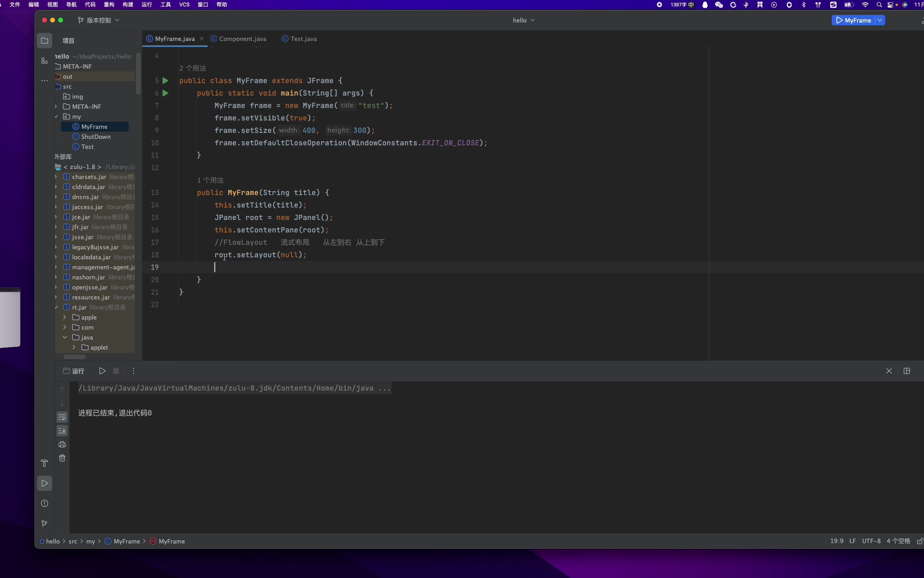This screenshot has height=578, width=924.
Task: Open line:column 19:9 position indicator
Action: click(837, 541)
